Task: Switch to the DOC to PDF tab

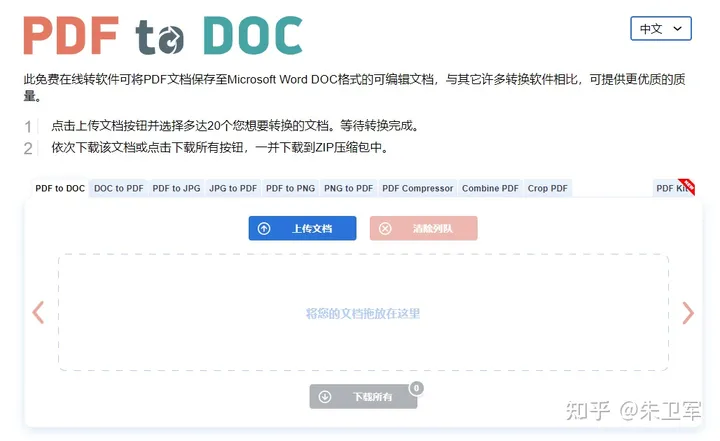Action: (x=118, y=188)
